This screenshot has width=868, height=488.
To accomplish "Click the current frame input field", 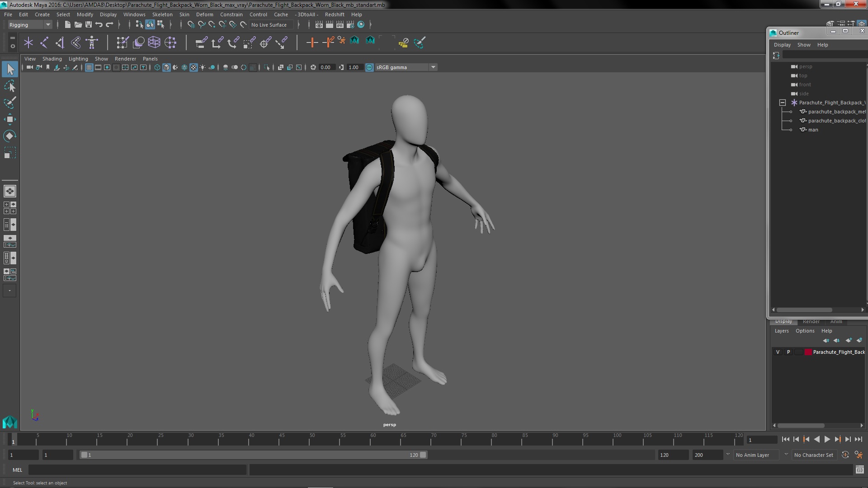I will 762,440.
